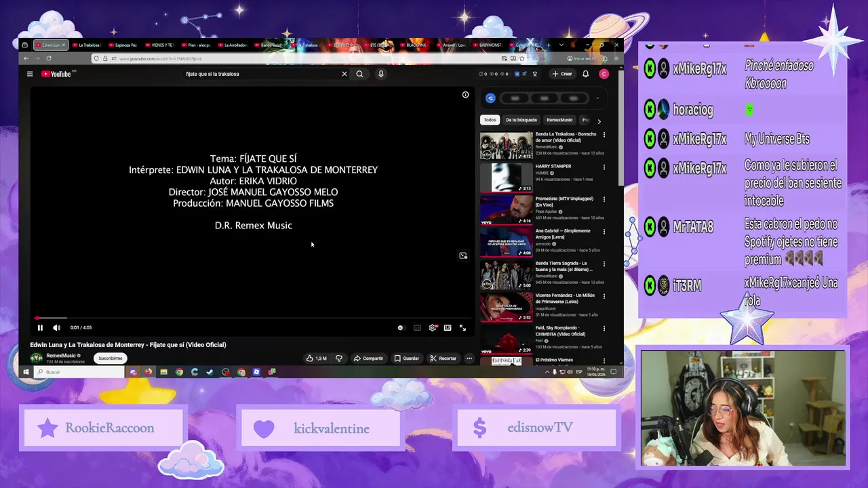
Task: Save the video with Guardar
Action: pos(407,358)
